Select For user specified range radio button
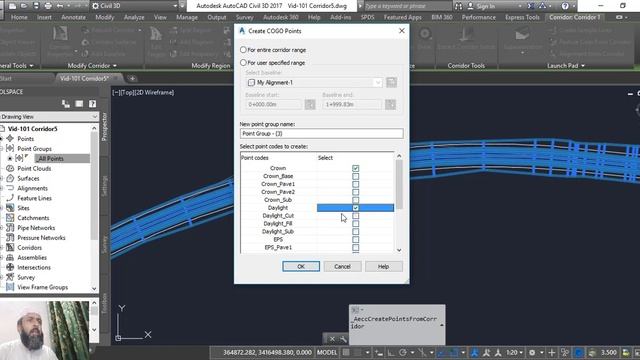The image size is (640, 360). [x=243, y=63]
